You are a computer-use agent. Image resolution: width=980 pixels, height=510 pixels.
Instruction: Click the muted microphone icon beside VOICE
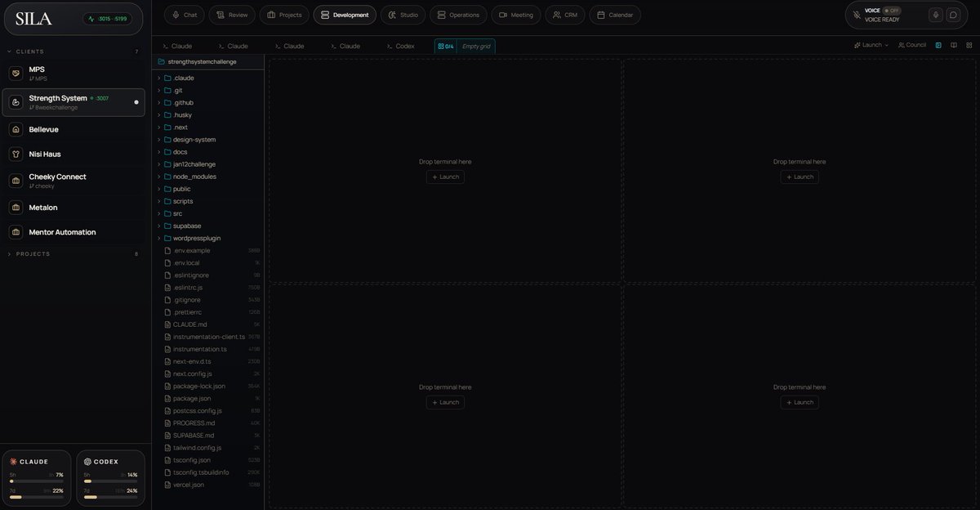tap(857, 15)
